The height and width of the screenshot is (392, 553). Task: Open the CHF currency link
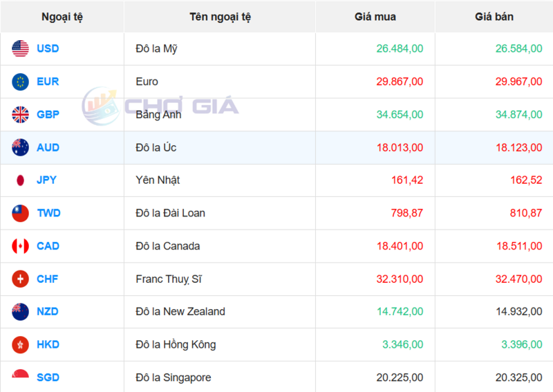click(x=47, y=279)
